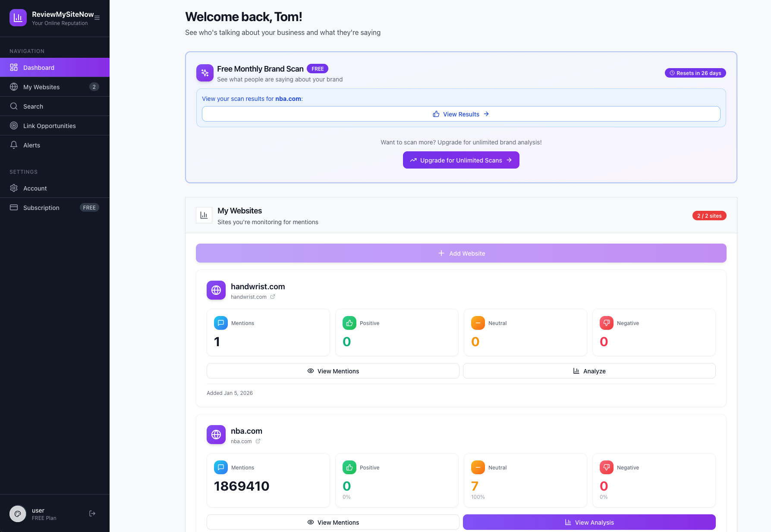Image resolution: width=771 pixels, height=532 pixels.
Task: Open Alerts via the bell icon
Action: coord(13,145)
